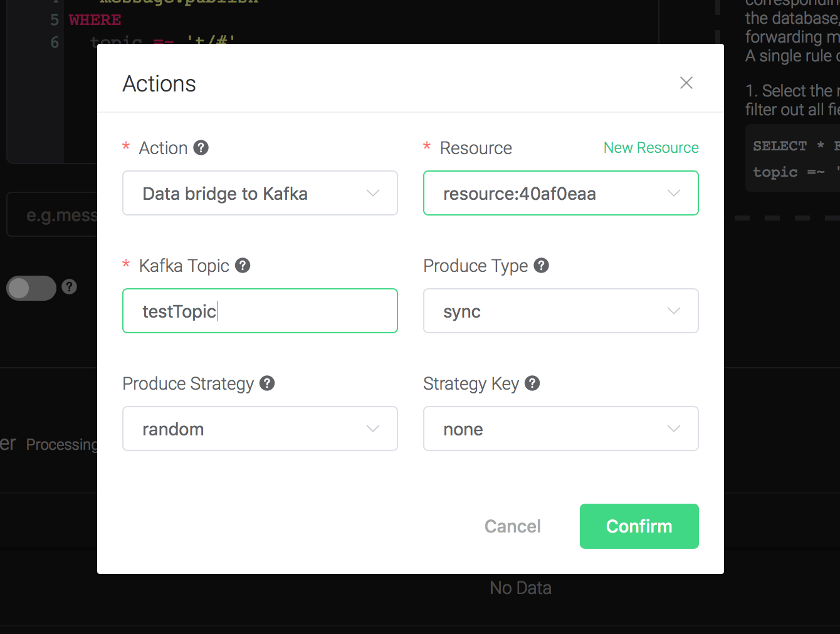Open the Produce Type dropdown set to sync

coord(560,311)
